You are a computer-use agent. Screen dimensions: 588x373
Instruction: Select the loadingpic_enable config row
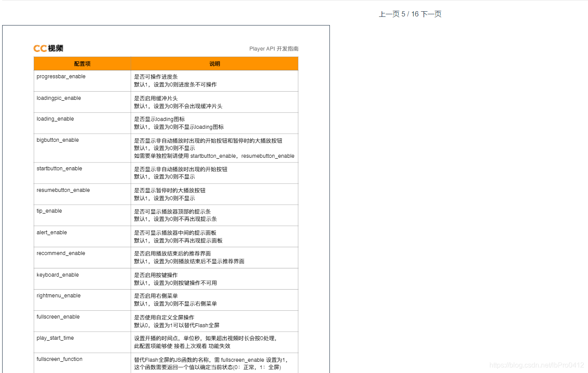tap(58, 98)
